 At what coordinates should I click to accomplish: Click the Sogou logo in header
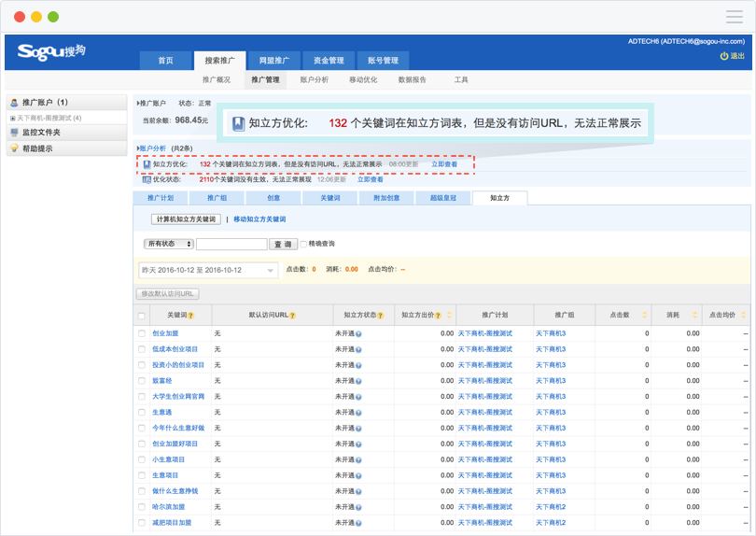[51, 51]
